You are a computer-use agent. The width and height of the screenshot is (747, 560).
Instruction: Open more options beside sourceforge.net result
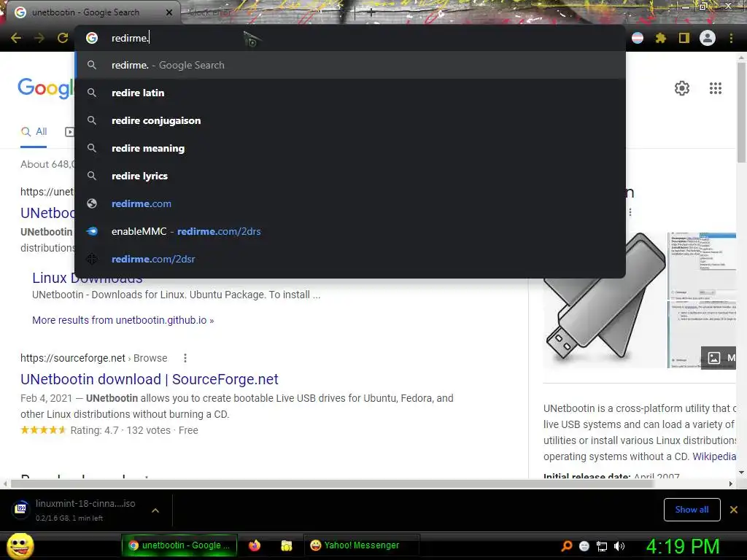[x=185, y=358]
